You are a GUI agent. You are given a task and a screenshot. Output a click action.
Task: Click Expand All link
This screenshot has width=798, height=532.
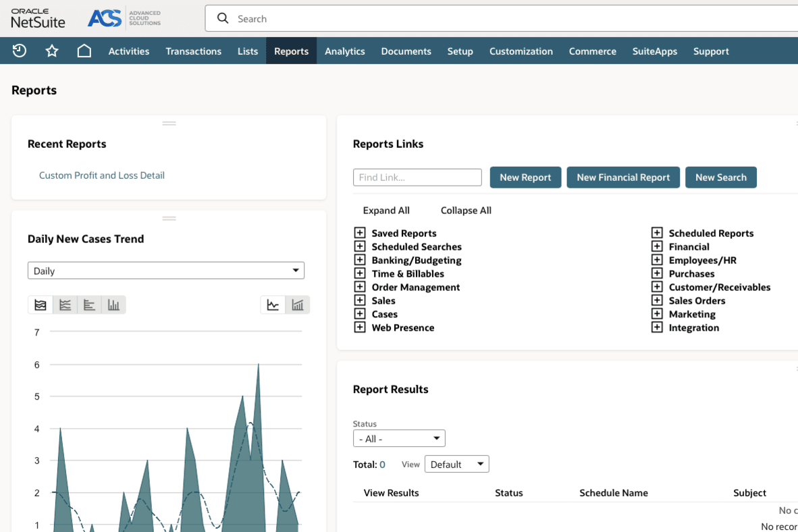pyautogui.click(x=386, y=210)
